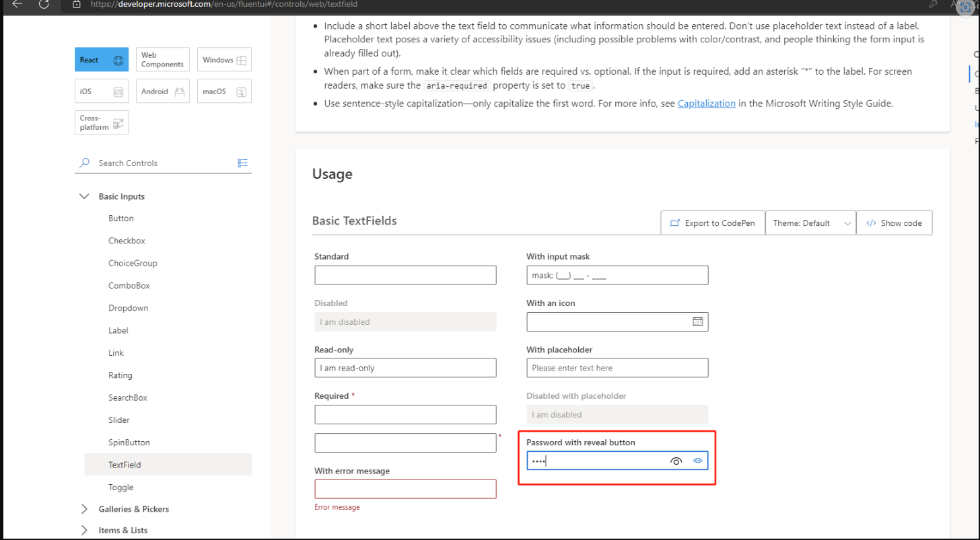Open the Capitalization style guide link
The width and height of the screenshot is (980, 540).
tap(707, 103)
